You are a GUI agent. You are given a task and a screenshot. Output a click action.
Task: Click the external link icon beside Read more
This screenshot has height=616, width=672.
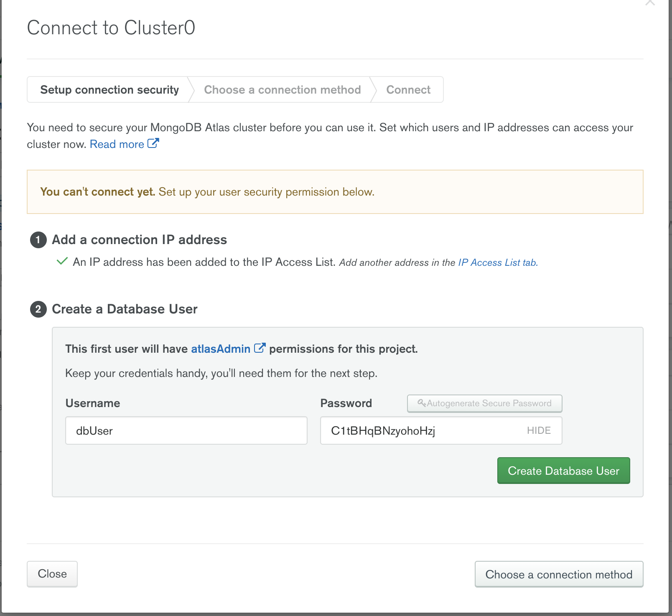[x=153, y=143]
